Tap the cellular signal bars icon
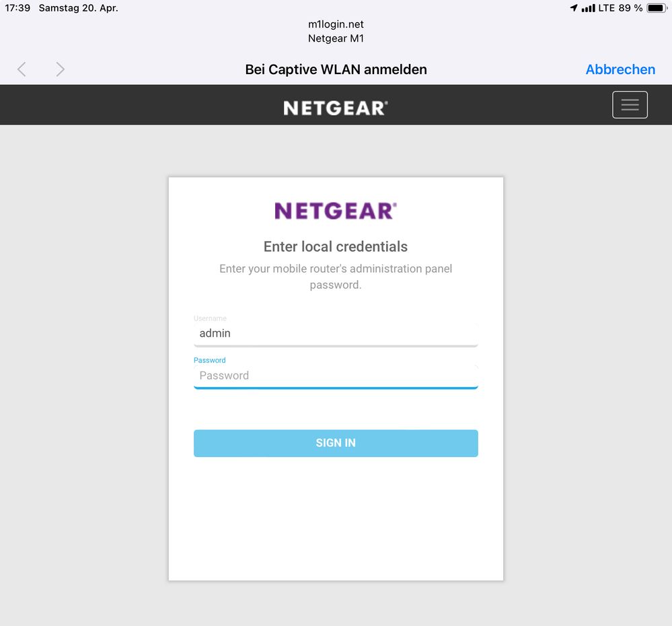 click(x=589, y=7)
